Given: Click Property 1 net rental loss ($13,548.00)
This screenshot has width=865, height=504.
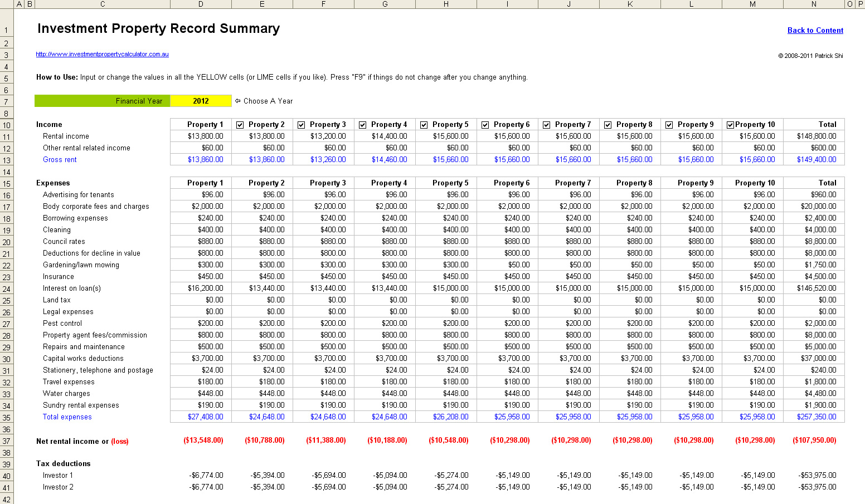Looking at the screenshot, I should pyautogui.click(x=203, y=441).
